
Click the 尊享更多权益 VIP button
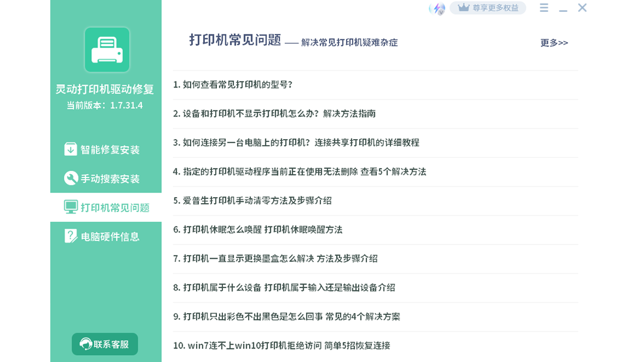coord(488,8)
